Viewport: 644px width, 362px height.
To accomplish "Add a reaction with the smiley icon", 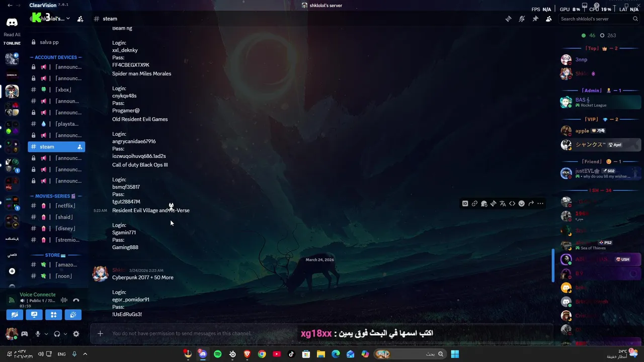I will pos(522,204).
